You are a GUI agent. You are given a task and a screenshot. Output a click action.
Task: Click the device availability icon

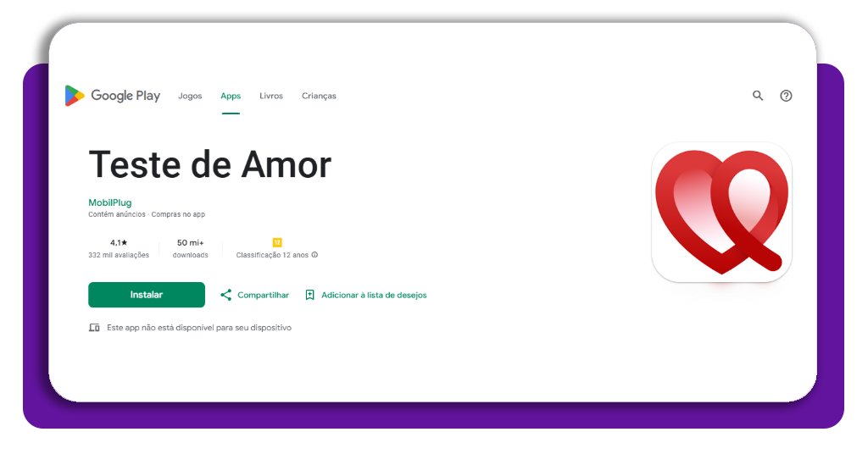(x=94, y=328)
